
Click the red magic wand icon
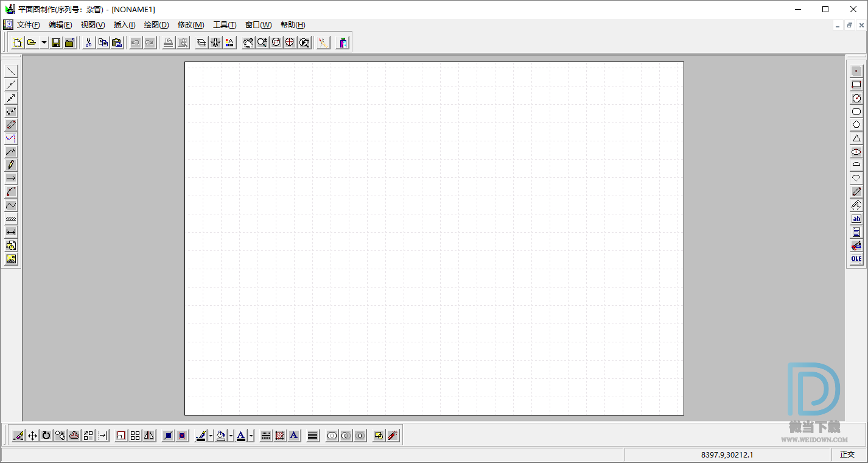coord(393,436)
